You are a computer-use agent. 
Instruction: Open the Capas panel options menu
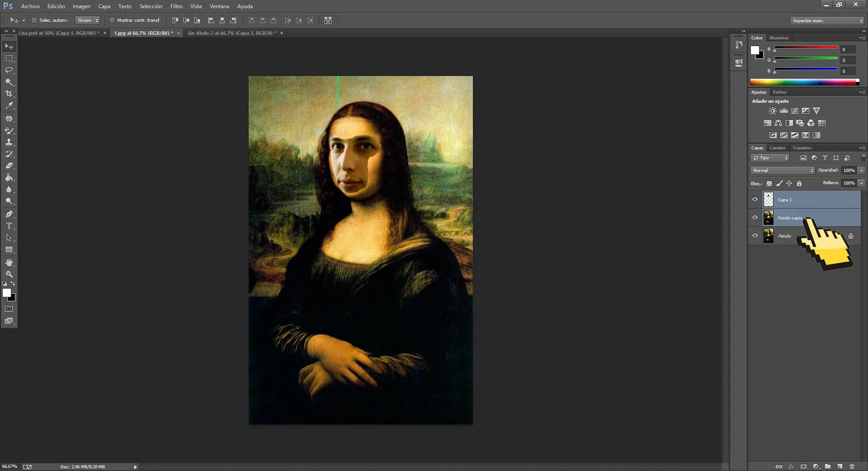point(863,148)
